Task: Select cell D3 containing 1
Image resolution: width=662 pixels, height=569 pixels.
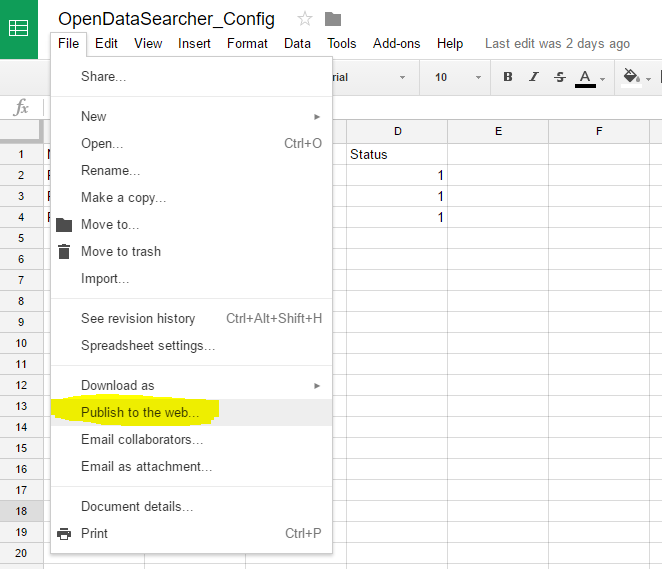Action: [397, 196]
